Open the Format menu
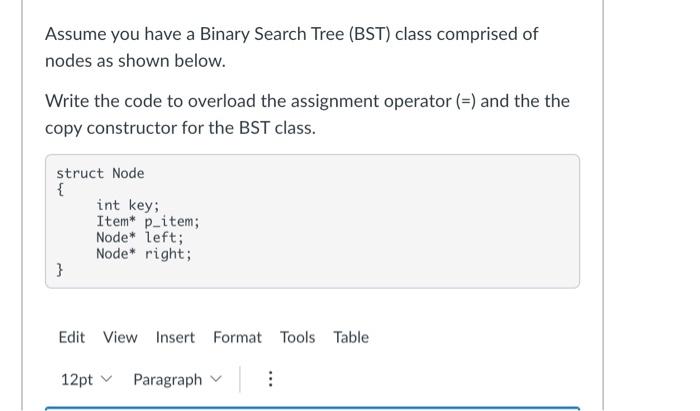 [x=237, y=337]
